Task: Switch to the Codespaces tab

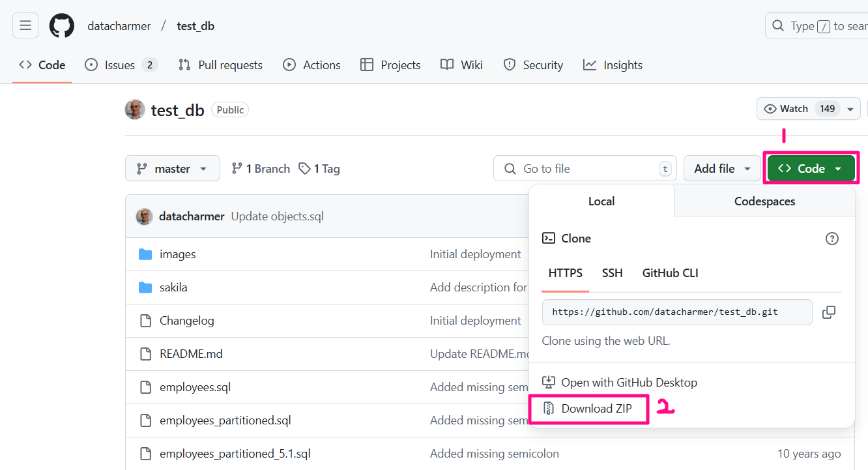Action: pyautogui.click(x=764, y=201)
